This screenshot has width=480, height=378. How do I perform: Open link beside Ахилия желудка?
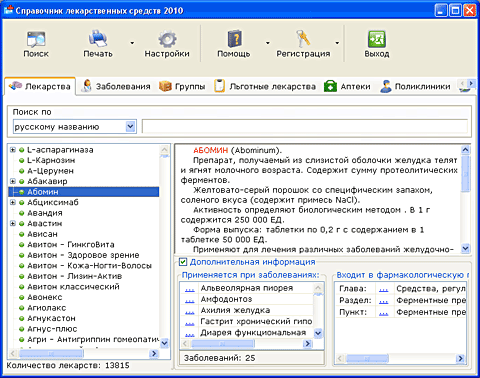190,311
